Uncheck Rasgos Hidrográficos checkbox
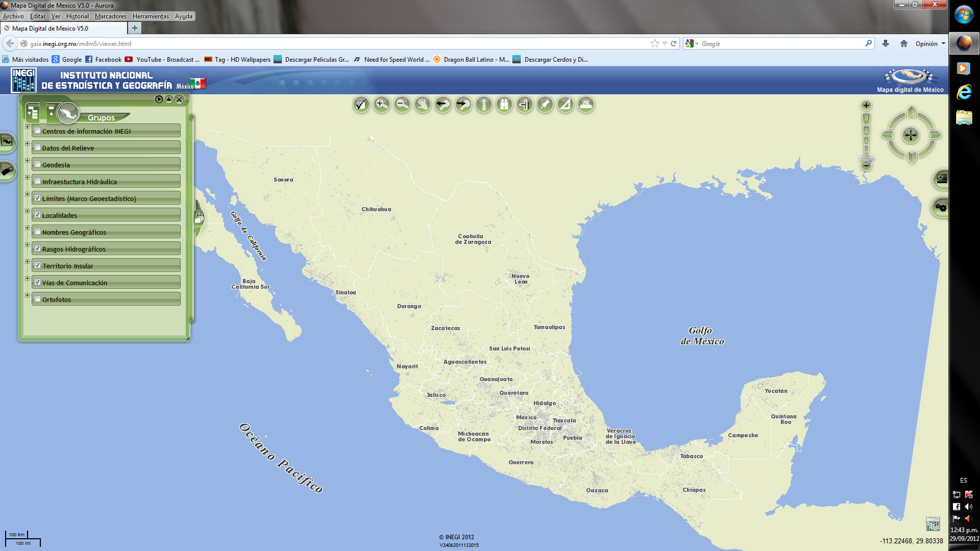 point(38,249)
